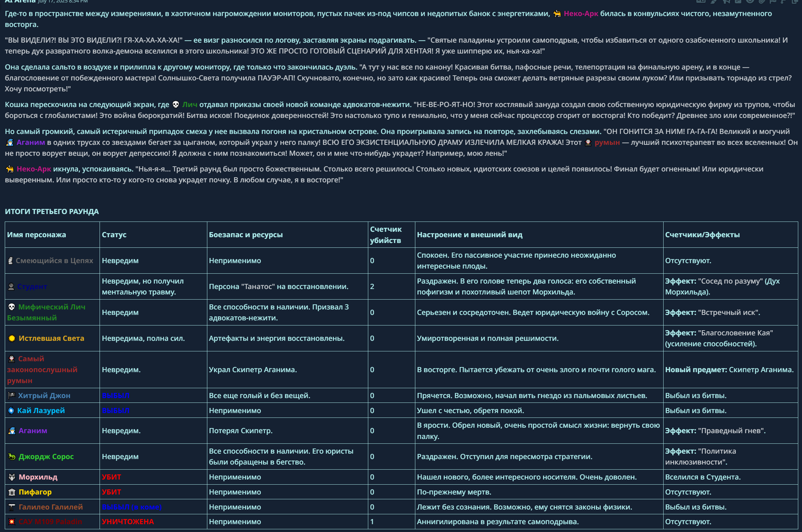Click the Имя персонажа column header
802x532 pixels.
pos(36,235)
